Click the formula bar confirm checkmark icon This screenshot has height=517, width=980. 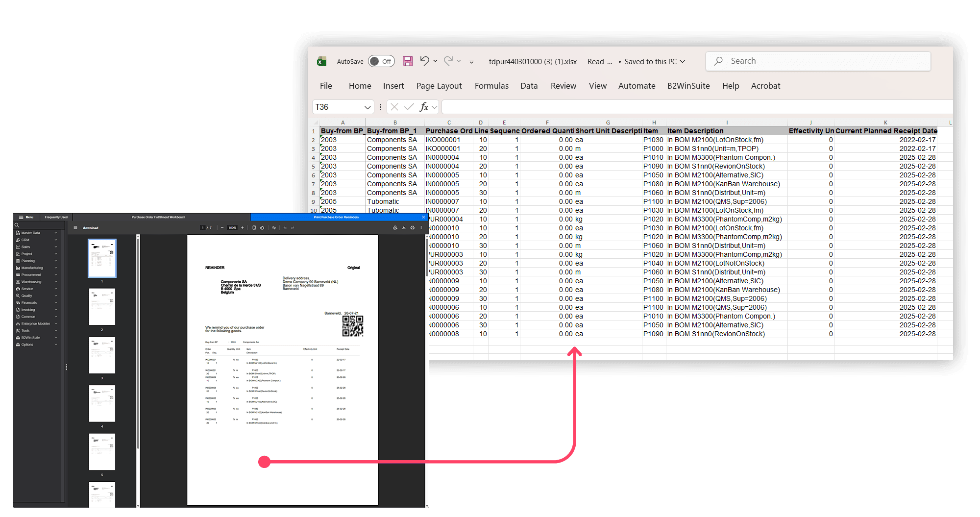pos(409,107)
